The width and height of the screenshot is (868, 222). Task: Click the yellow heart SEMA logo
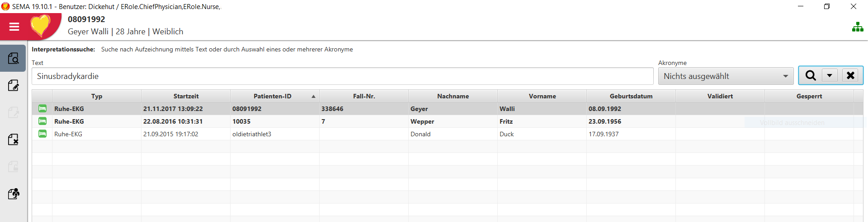41,25
